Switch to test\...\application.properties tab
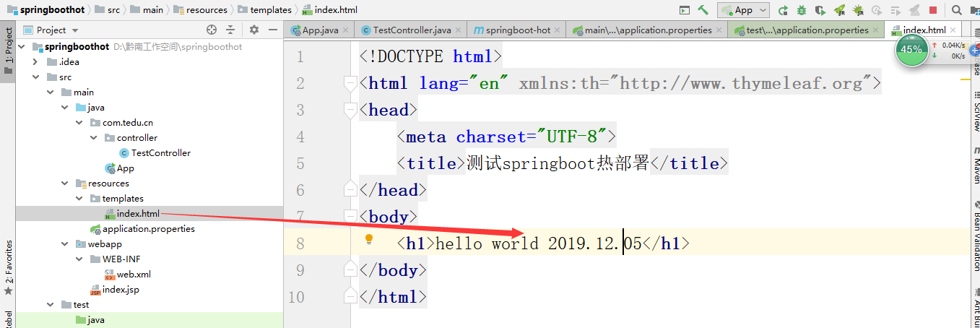This screenshot has width=980, height=328. tap(807, 30)
